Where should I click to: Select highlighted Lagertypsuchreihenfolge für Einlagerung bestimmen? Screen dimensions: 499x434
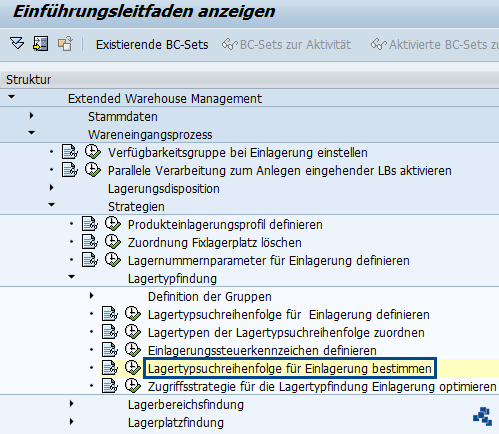pyautogui.click(x=290, y=369)
